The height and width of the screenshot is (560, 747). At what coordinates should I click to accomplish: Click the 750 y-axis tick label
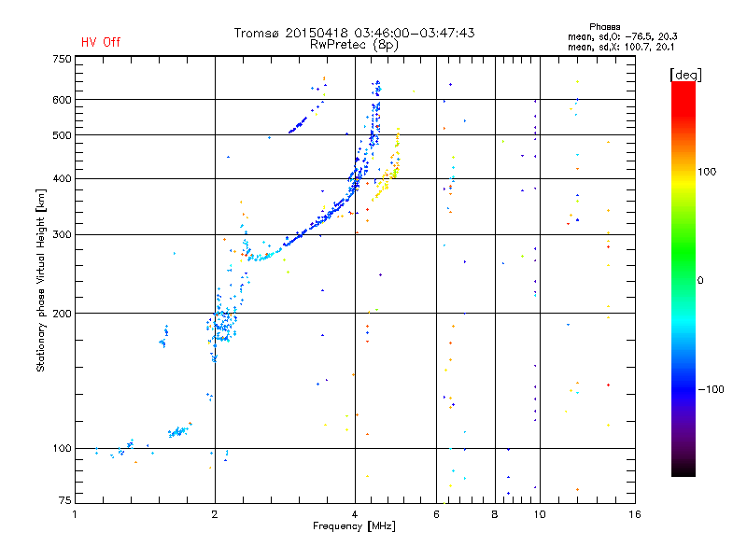coord(63,59)
